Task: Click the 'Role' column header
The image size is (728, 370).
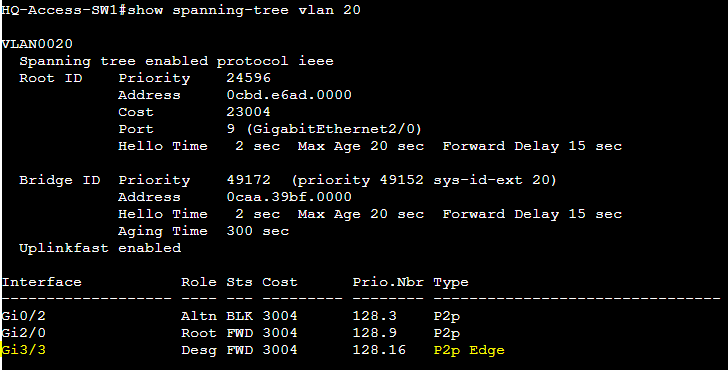Action: pos(199,282)
